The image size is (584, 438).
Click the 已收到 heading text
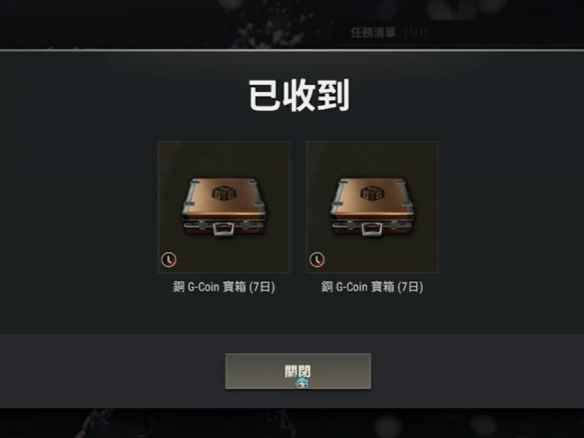click(299, 95)
